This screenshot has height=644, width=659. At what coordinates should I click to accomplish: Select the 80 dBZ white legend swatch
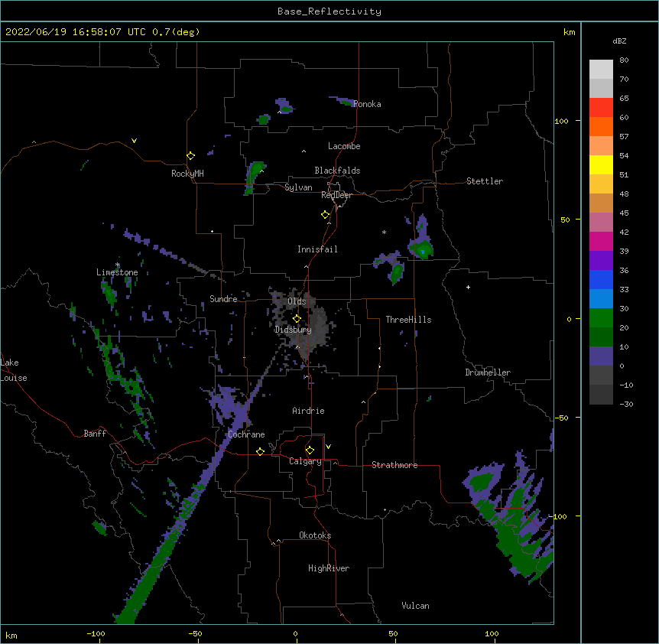pos(601,70)
